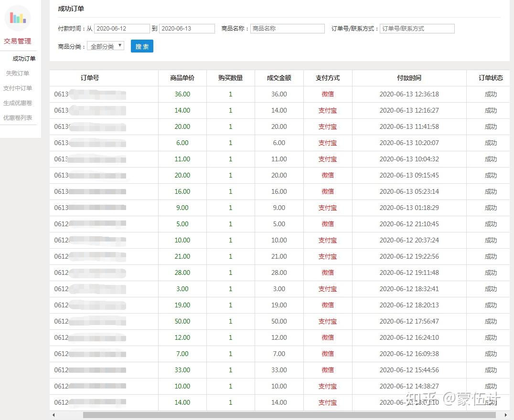
Task: Focus the end date field 2020-06-13
Action: (187, 29)
